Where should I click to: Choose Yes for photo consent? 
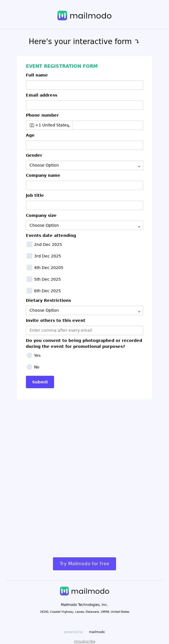point(29,355)
